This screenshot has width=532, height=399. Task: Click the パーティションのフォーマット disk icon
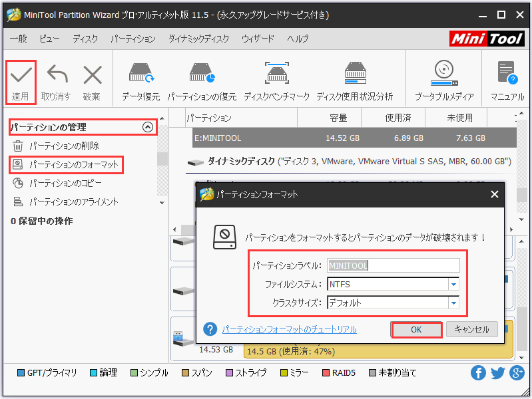coord(17,164)
